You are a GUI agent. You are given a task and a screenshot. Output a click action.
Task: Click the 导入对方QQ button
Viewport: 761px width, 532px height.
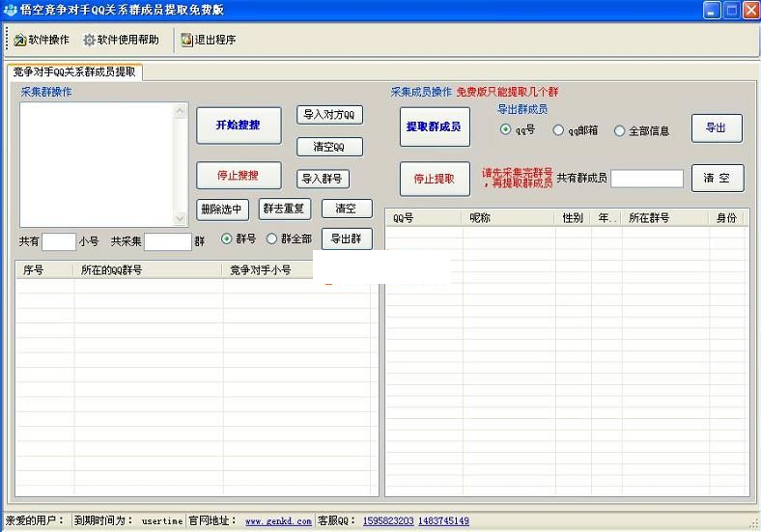tap(329, 116)
